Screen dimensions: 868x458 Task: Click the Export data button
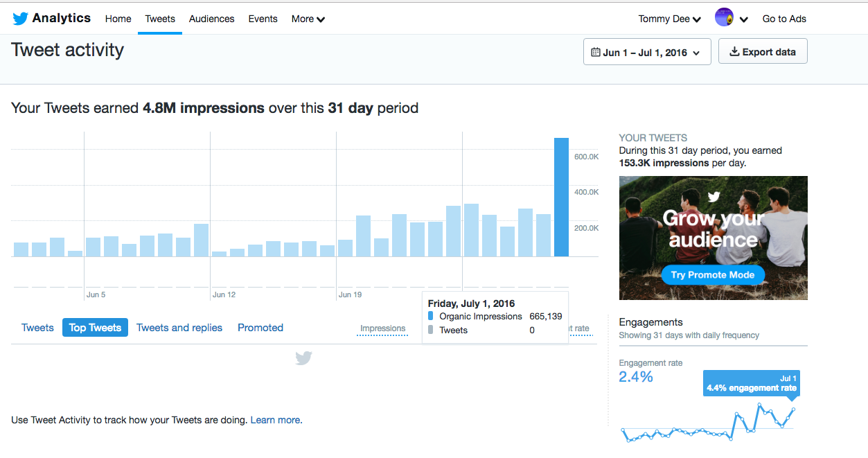coord(763,52)
